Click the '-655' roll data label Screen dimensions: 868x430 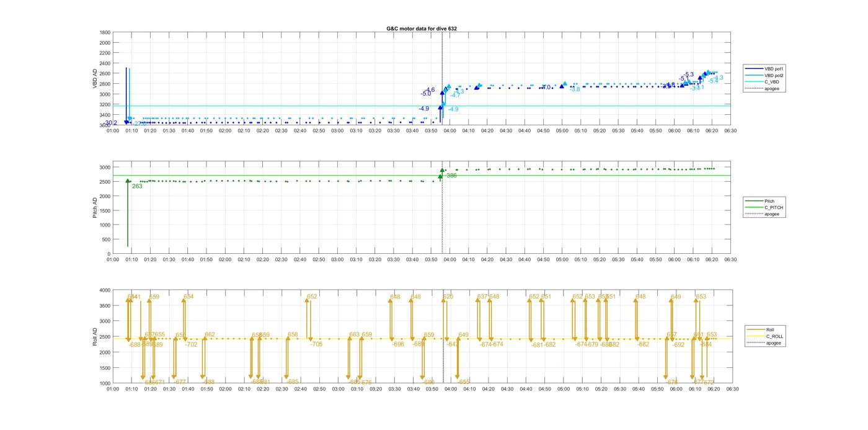point(464,382)
